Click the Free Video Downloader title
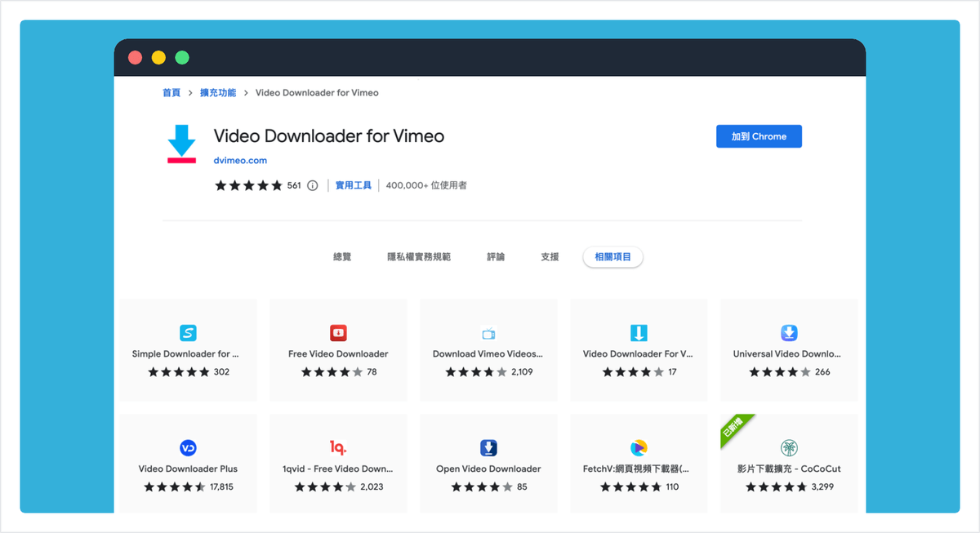 [x=338, y=354]
